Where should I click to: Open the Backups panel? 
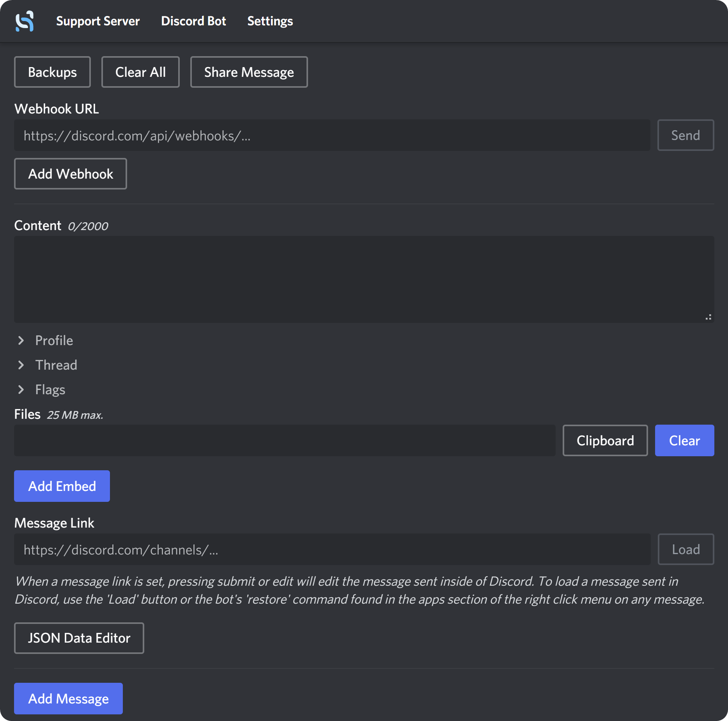52,72
